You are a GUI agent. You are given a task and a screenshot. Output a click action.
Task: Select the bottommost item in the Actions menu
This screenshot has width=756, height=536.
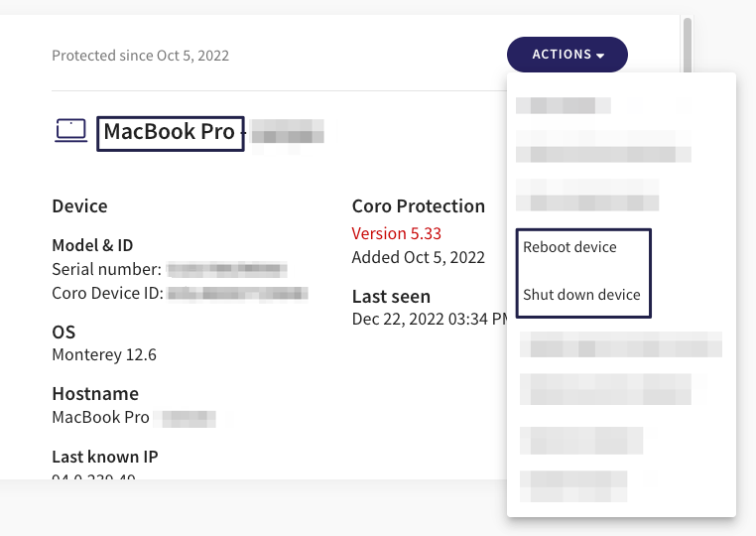click(x=573, y=485)
